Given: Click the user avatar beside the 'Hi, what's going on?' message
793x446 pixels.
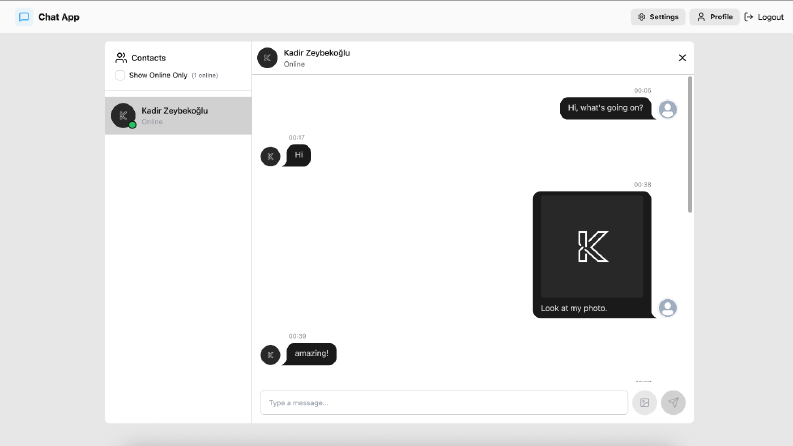Looking at the screenshot, I should [x=668, y=109].
